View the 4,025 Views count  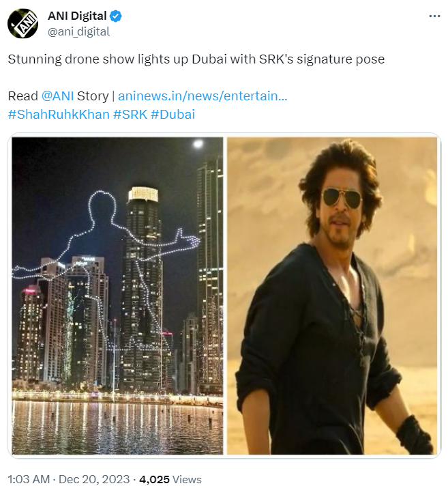[170, 479]
